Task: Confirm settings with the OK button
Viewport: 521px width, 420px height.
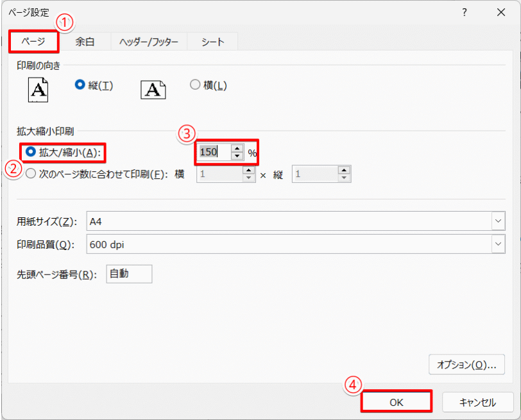Action: point(396,401)
